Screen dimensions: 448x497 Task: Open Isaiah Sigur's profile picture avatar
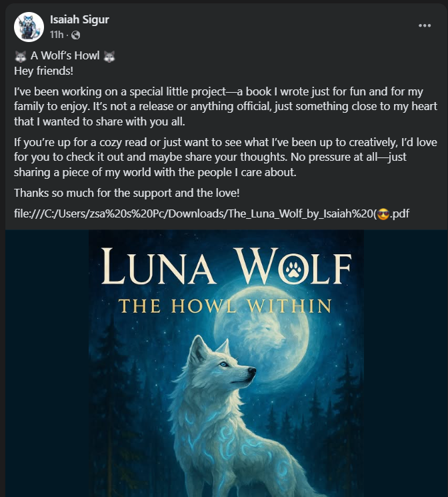click(29, 27)
